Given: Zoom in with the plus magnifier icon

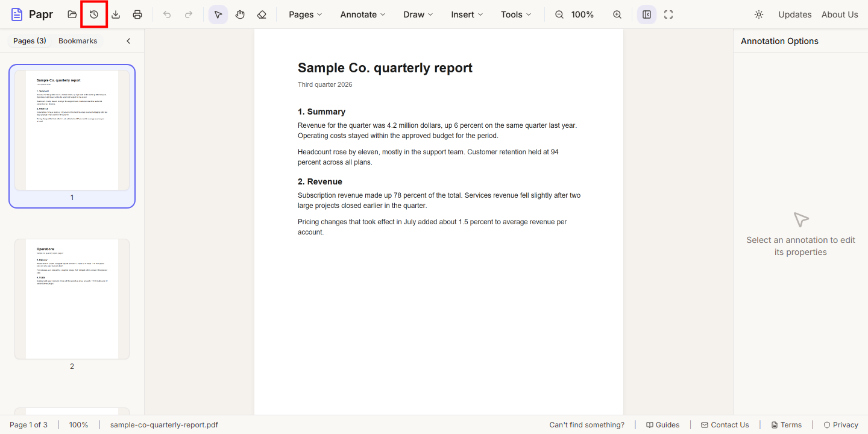Looking at the screenshot, I should 617,14.
